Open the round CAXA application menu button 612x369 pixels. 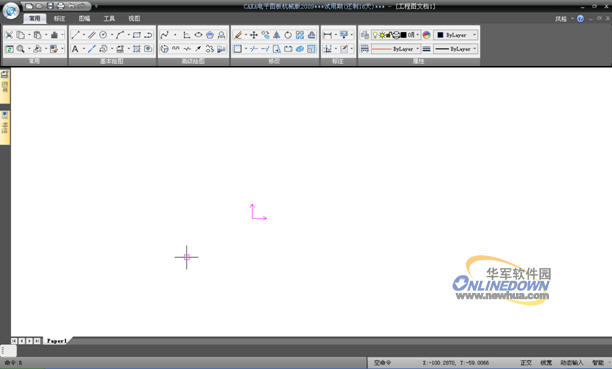(x=11, y=11)
